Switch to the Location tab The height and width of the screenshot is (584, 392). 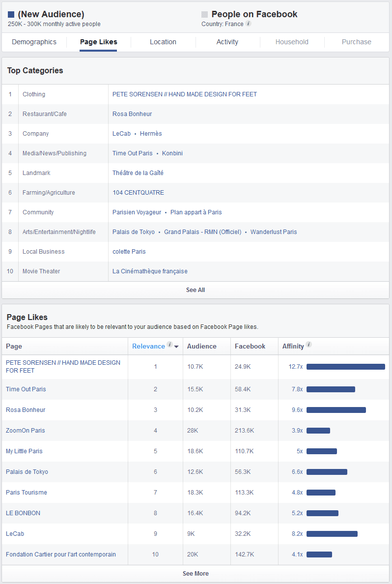click(163, 42)
